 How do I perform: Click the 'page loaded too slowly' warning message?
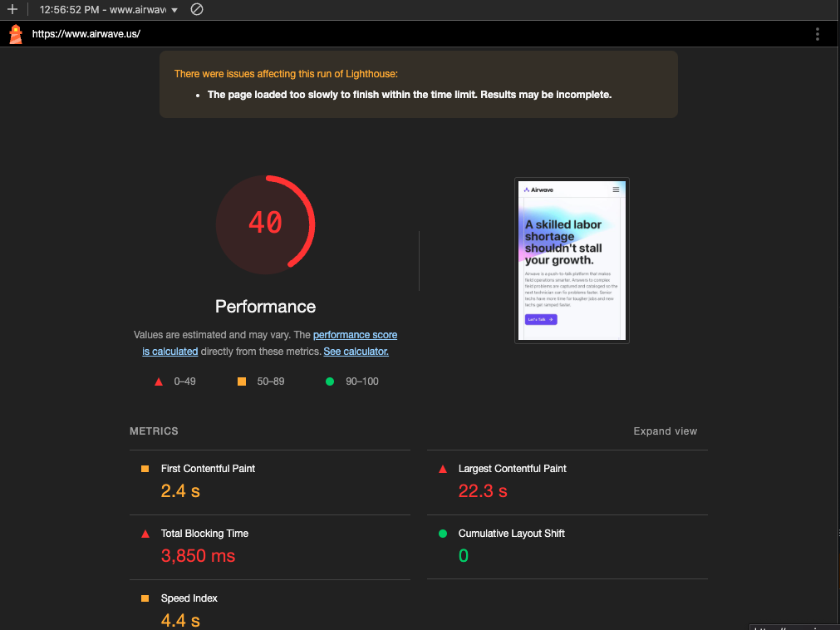coord(410,95)
